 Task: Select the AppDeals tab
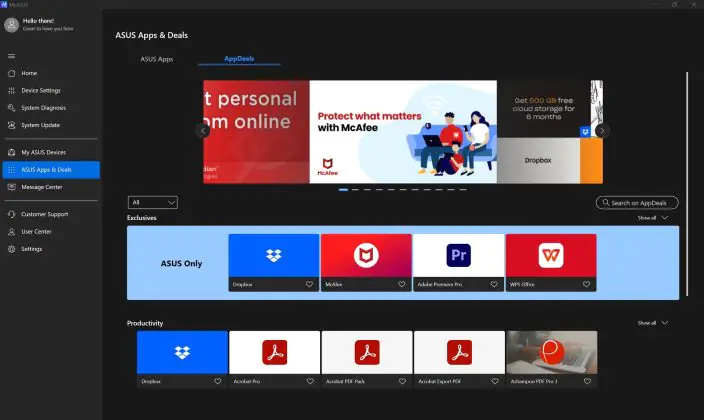click(239, 59)
